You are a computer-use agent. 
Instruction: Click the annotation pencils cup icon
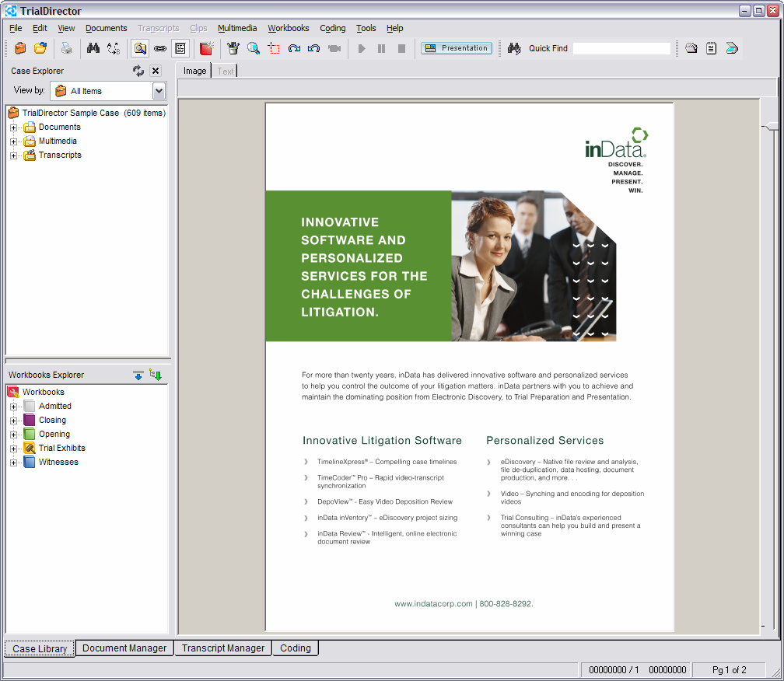pyautogui.click(x=233, y=48)
